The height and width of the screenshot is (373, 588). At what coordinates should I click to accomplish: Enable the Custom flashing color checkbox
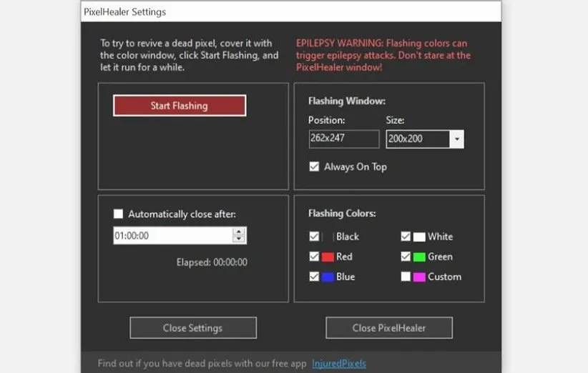point(406,277)
